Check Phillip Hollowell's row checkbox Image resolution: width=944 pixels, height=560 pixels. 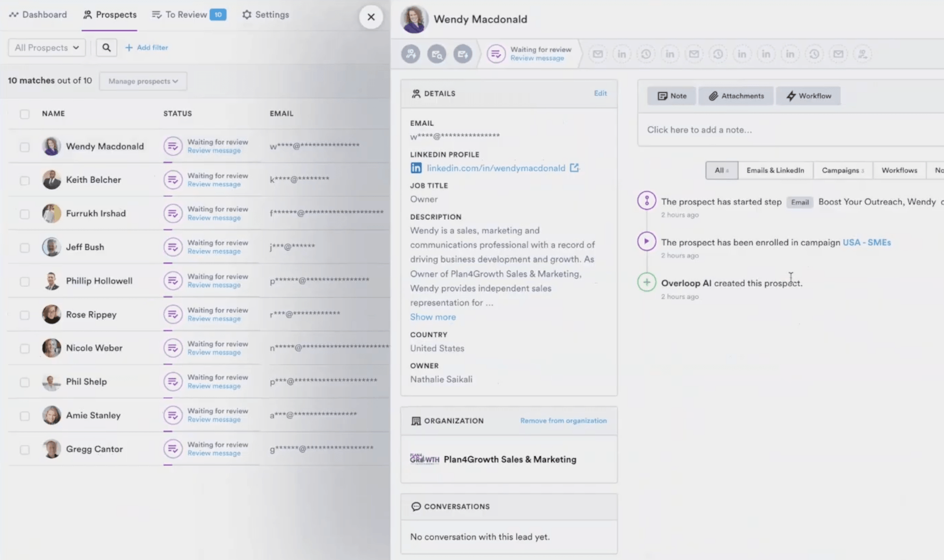pos(24,281)
